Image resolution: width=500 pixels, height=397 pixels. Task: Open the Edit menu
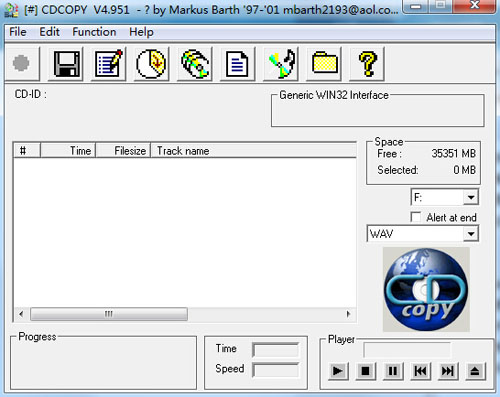click(x=49, y=32)
